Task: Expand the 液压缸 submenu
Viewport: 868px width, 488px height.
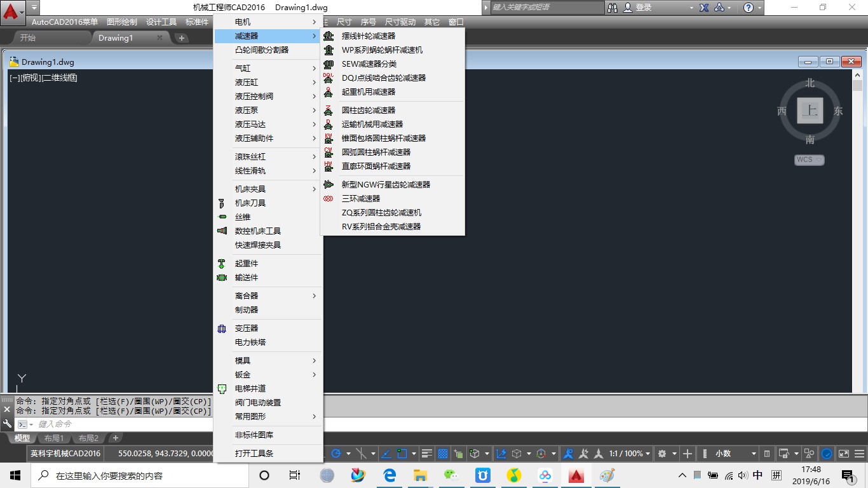Action: [268, 83]
